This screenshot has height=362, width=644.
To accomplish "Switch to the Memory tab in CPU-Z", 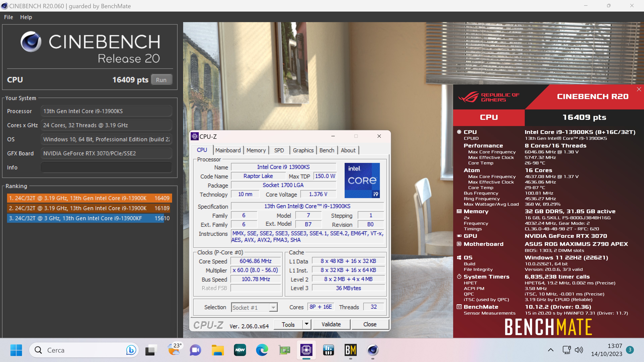I will (x=256, y=150).
